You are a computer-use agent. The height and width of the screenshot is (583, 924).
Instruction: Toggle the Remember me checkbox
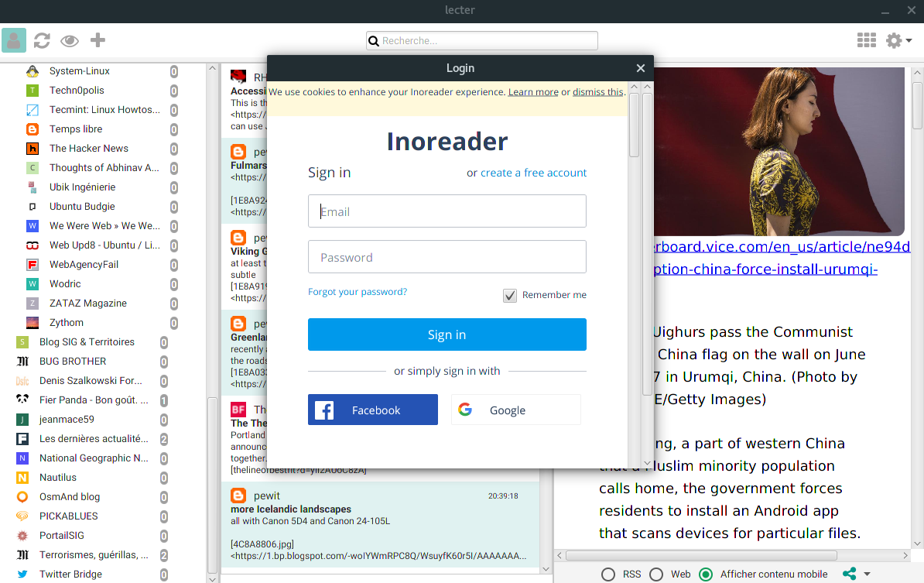[x=510, y=295]
